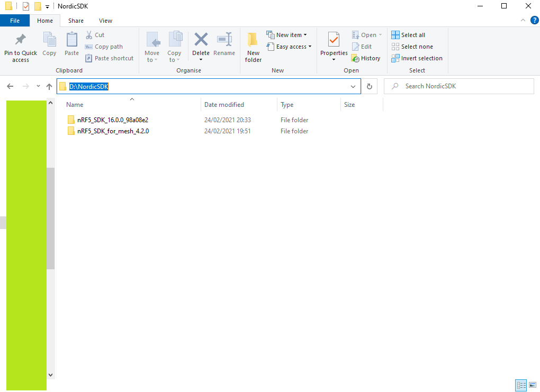Viewport: 540px width, 392px height.
Task: Open the Easy access dropdown
Action: click(289, 47)
